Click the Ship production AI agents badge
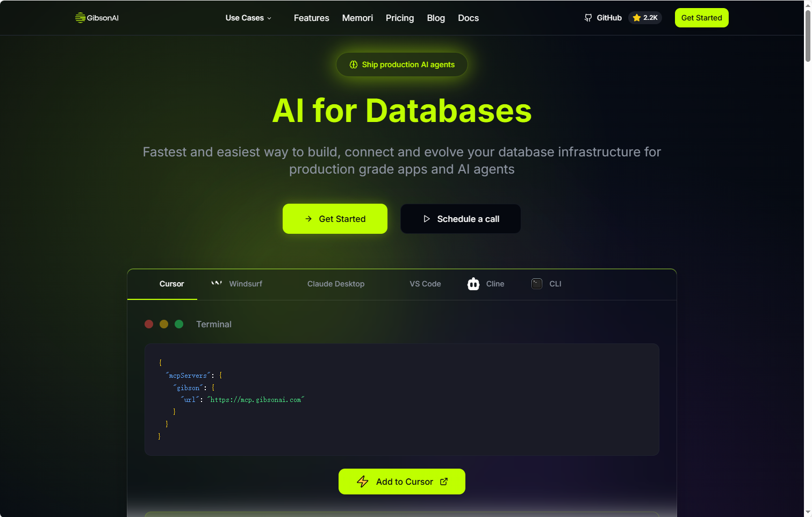 click(402, 64)
